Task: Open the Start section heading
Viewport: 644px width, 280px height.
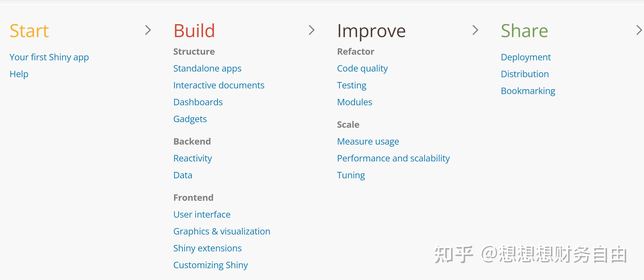Action: [x=29, y=31]
